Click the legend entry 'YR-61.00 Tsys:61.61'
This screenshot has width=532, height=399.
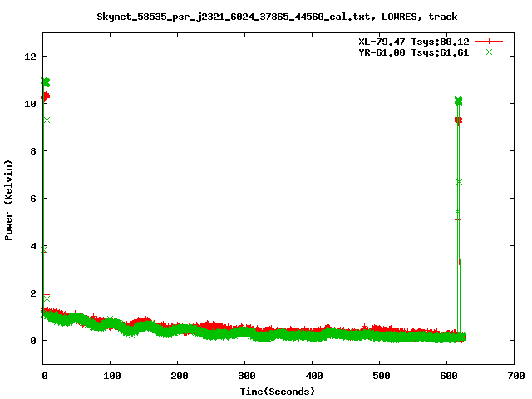click(x=414, y=52)
